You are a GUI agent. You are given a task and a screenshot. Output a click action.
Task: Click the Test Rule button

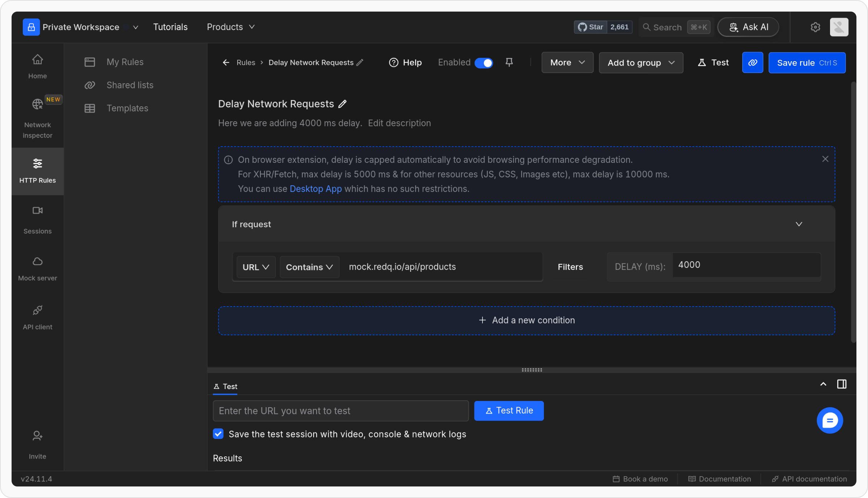[509, 411]
